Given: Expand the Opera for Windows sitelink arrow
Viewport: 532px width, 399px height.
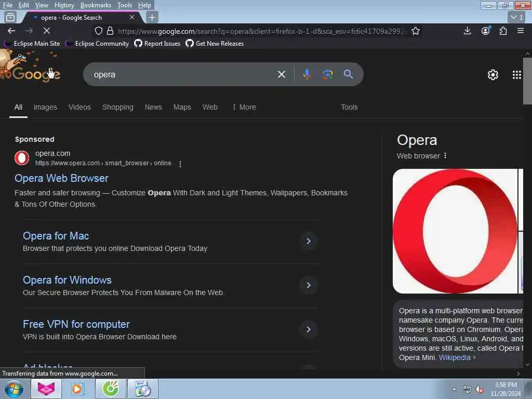Looking at the screenshot, I should coord(309,285).
